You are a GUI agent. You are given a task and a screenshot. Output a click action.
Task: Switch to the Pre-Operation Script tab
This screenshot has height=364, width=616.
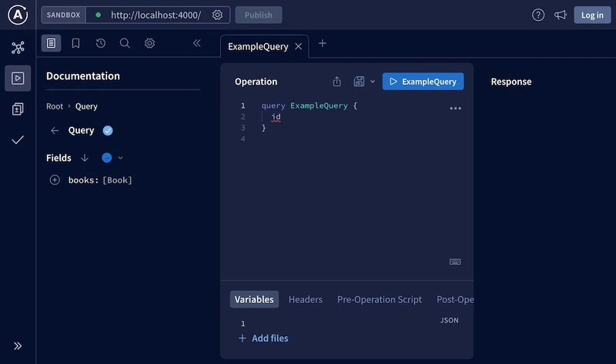379,299
